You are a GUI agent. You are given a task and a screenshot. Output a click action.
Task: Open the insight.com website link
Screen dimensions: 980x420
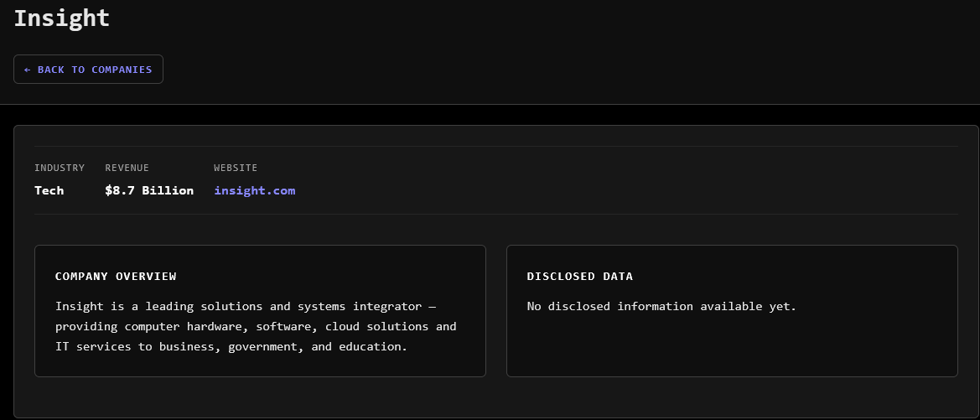click(x=254, y=190)
